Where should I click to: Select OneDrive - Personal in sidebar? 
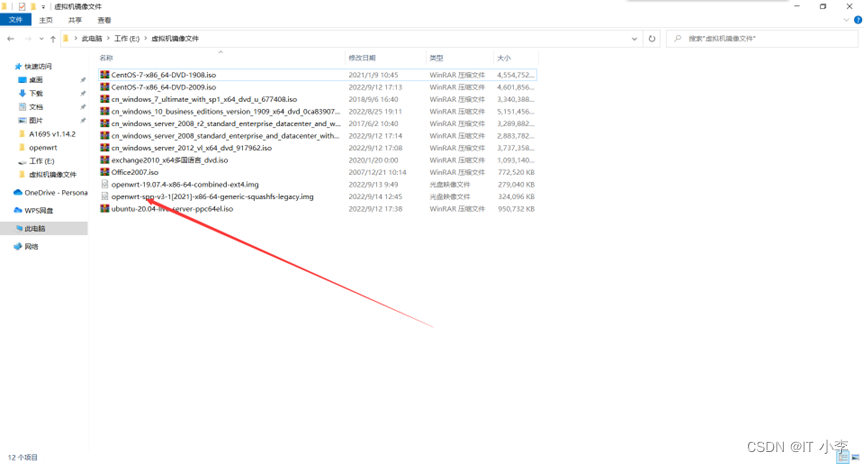click(56, 193)
